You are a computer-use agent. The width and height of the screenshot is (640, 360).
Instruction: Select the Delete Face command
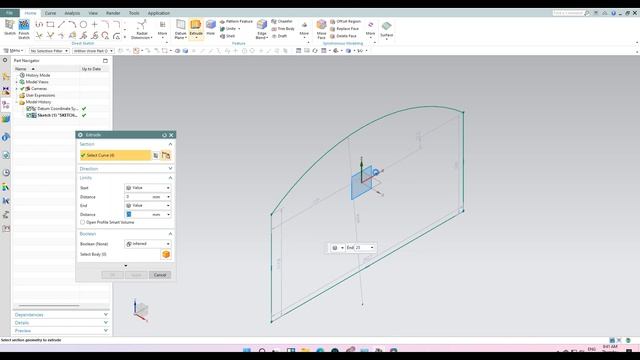pyautogui.click(x=343, y=36)
